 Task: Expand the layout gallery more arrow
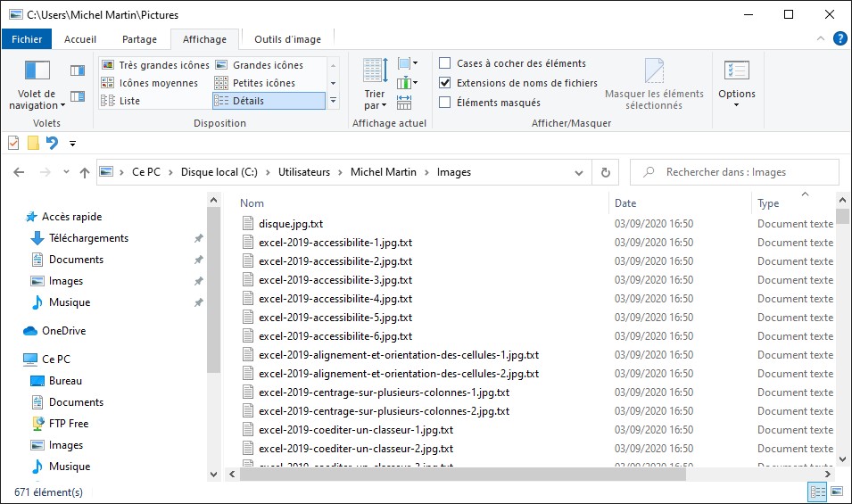click(333, 101)
